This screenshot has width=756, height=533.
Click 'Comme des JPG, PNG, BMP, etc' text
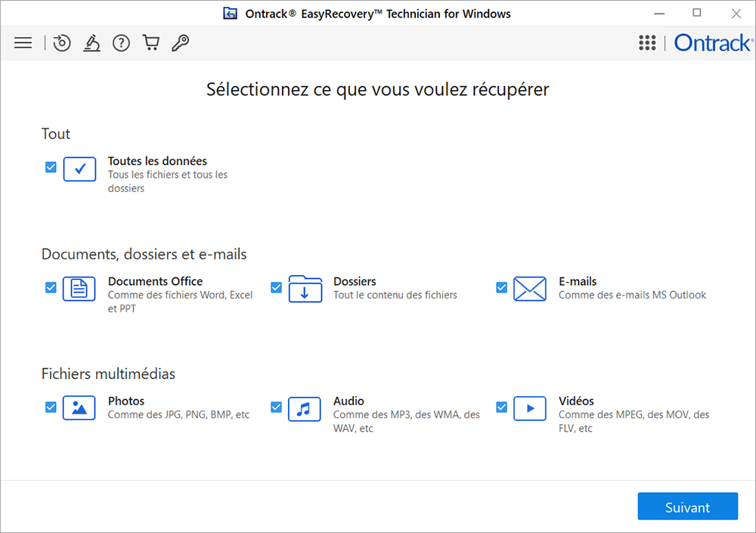(x=178, y=414)
